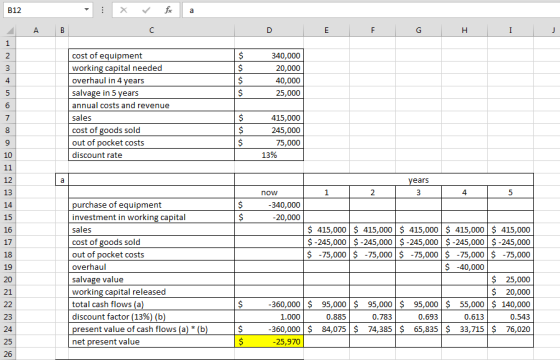
Task: Click the 140,000 total cash flow in year 5
Action: pos(510,304)
